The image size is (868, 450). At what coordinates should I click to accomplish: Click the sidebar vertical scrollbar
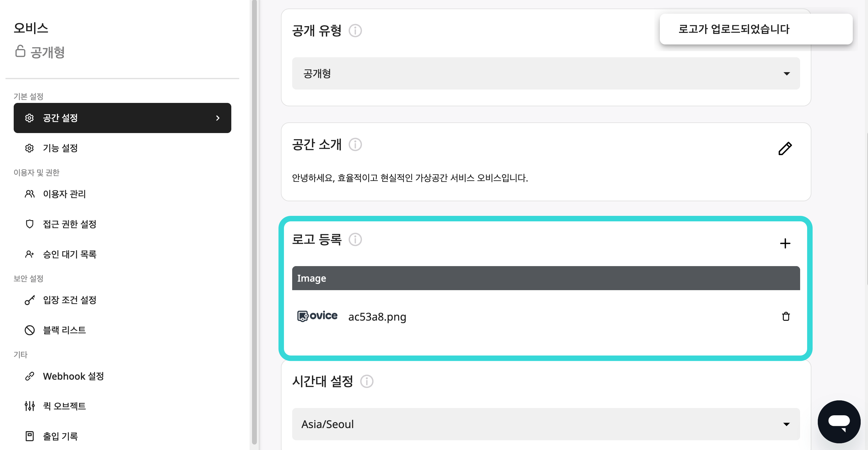pos(254,223)
